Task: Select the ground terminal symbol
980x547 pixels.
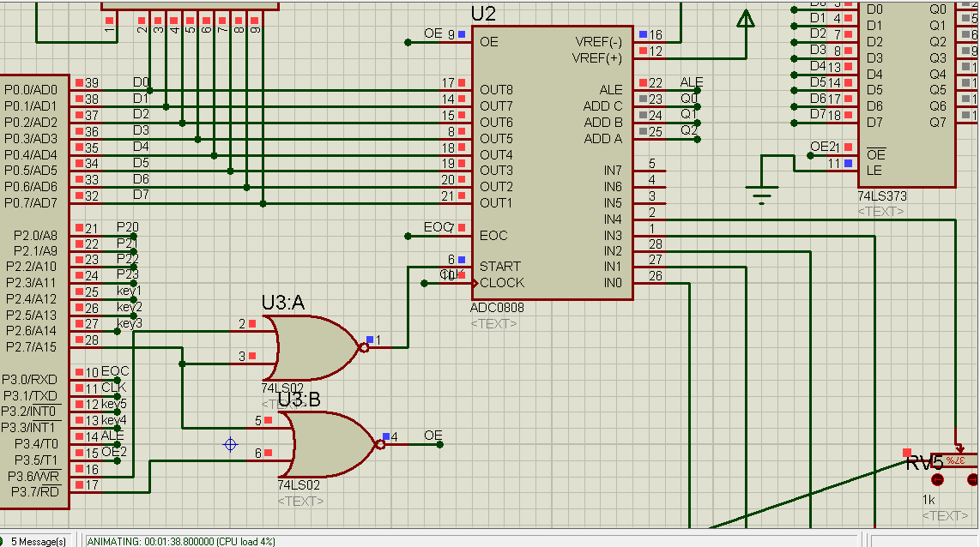Action: pos(762,195)
